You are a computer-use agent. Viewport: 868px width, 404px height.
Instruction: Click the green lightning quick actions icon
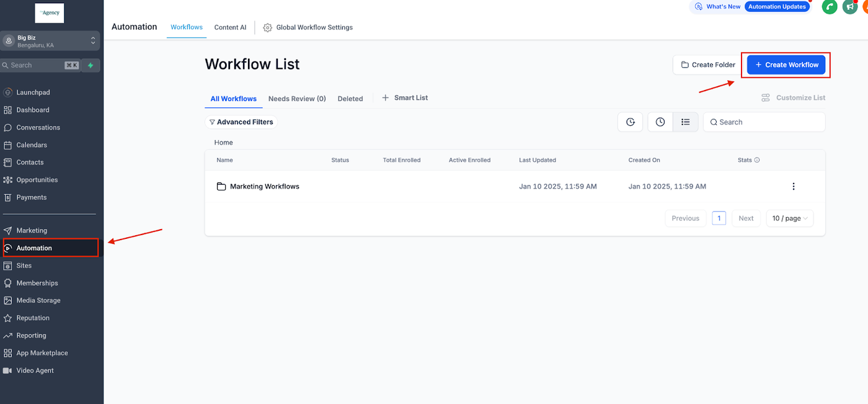[x=91, y=65]
